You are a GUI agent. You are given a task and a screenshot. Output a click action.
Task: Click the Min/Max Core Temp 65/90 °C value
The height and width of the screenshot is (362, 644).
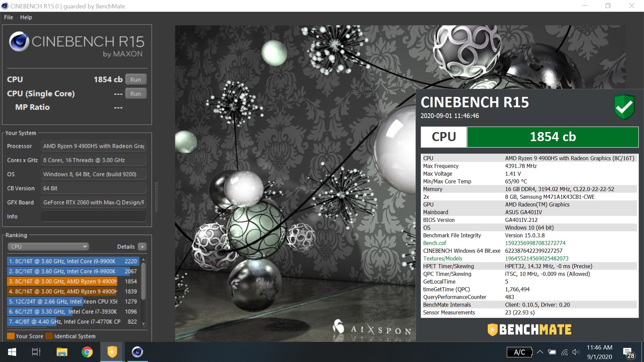pos(516,181)
